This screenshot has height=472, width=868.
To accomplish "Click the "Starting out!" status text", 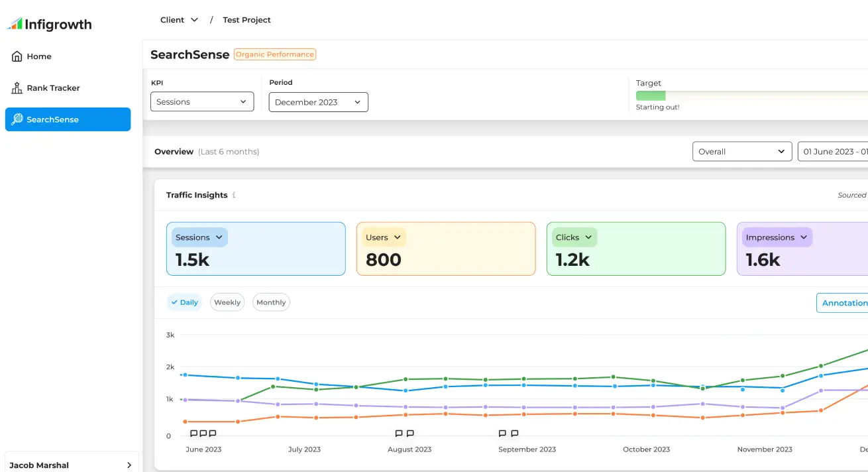I will tap(657, 107).
